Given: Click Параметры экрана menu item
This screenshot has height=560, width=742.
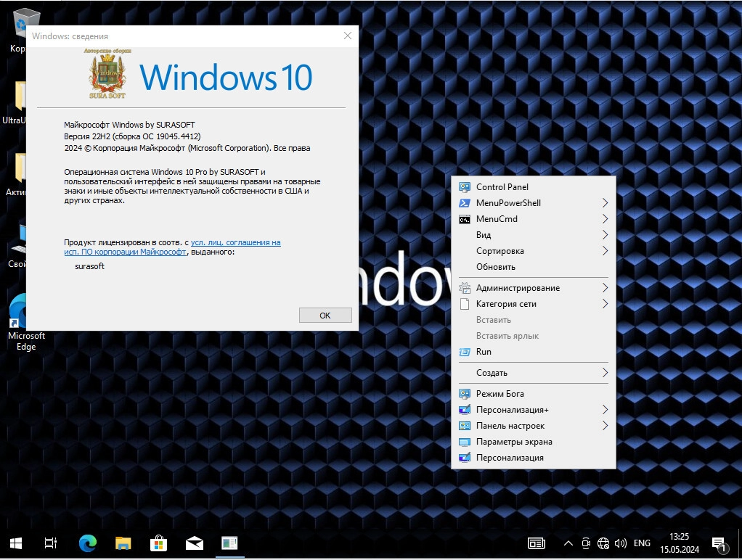Looking at the screenshot, I should click(514, 442).
